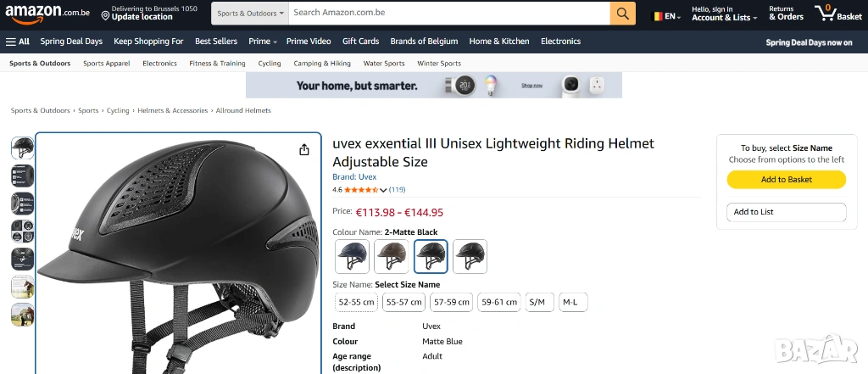Screen dimensions: 868x374
Task: Click the orange search magnifier button
Action: (x=622, y=14)
